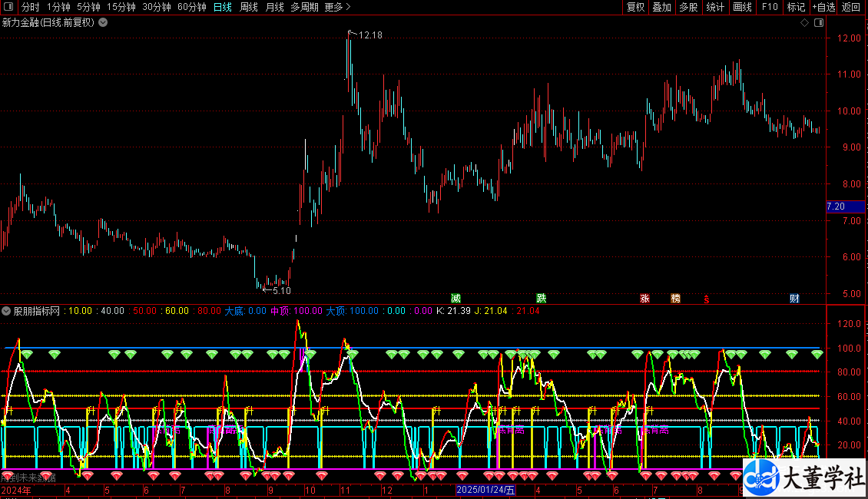Click the 12.00 price axis label
The width and height of the screenshot is (868, 499).
pos(849,38)
